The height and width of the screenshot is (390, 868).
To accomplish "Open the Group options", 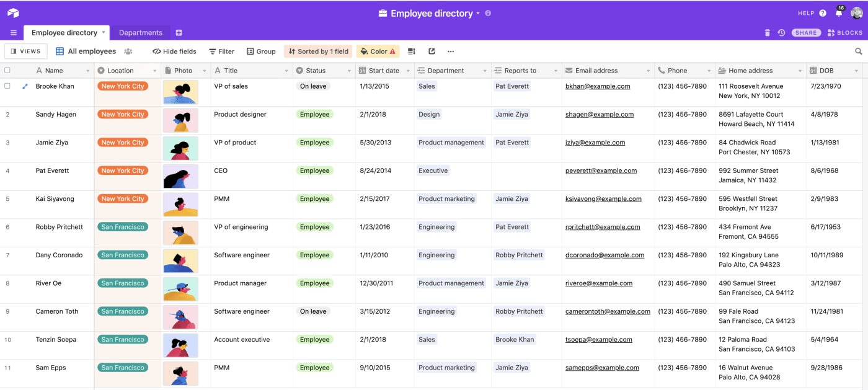I will (x=261, y=51).
